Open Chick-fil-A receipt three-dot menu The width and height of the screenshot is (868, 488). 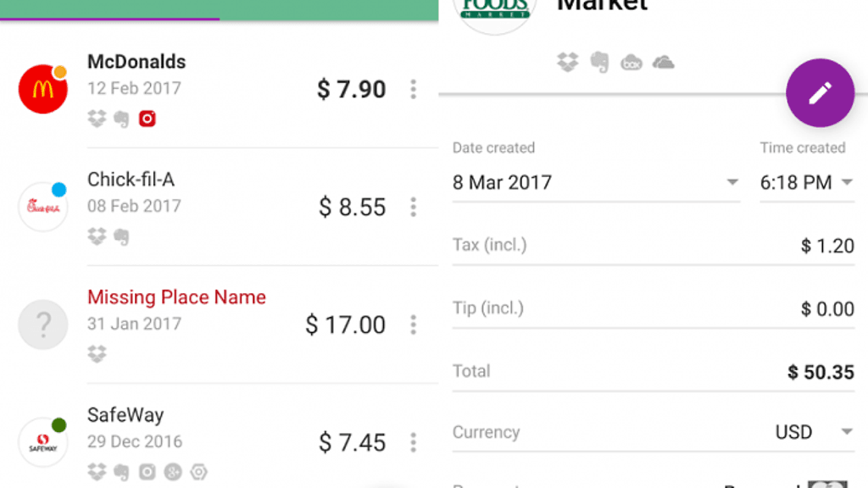[x=413, y=207]
